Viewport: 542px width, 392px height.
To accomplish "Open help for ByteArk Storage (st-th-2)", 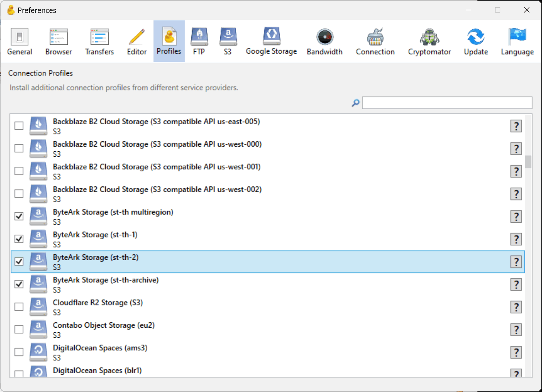I will point(516,262).
